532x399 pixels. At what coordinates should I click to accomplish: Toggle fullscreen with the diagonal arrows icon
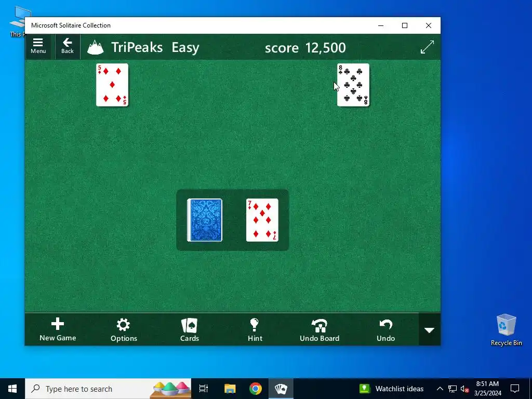[427, 47]
